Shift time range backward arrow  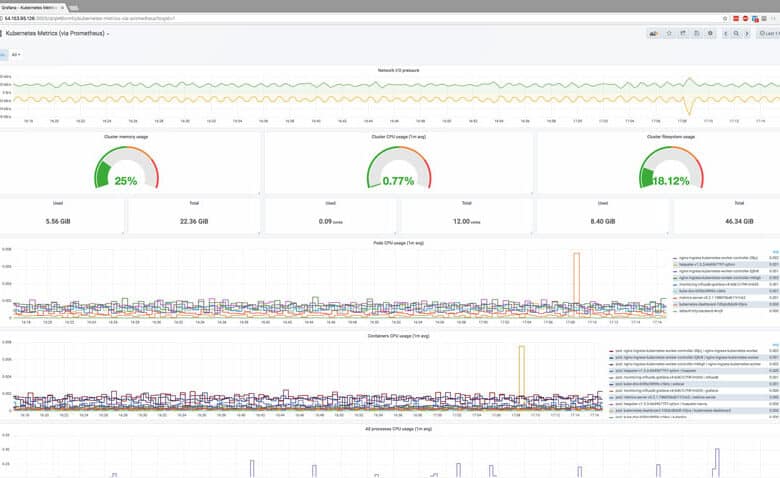coord(726,33)
